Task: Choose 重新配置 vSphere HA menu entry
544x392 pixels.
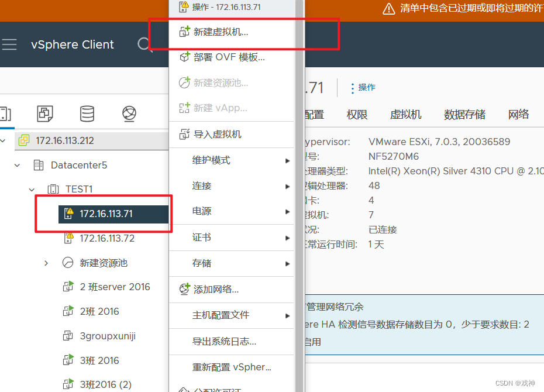Action: pos(232,367)
